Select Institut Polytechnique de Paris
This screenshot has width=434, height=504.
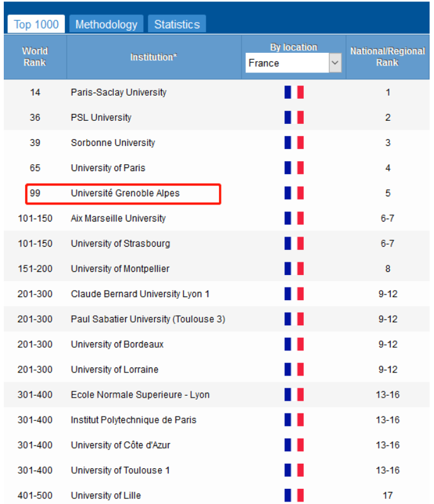133,420
